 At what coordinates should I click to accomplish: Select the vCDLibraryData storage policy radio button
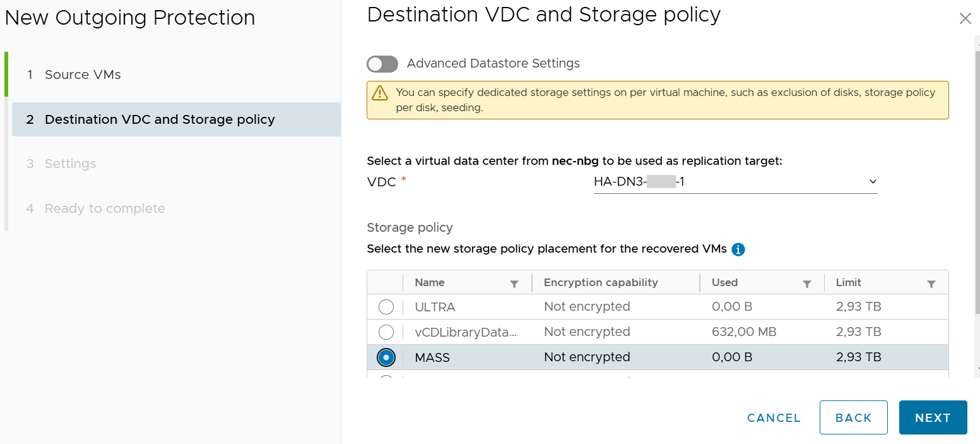click(386, 332)
